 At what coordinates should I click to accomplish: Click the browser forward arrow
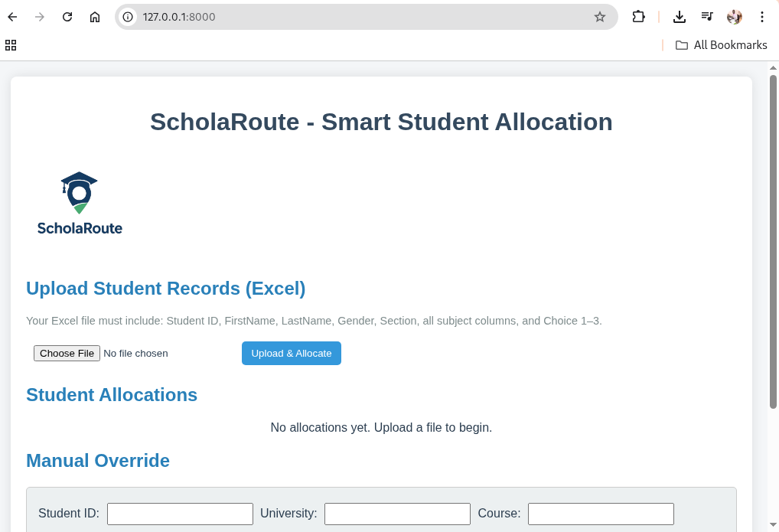[x=40, y=17]
